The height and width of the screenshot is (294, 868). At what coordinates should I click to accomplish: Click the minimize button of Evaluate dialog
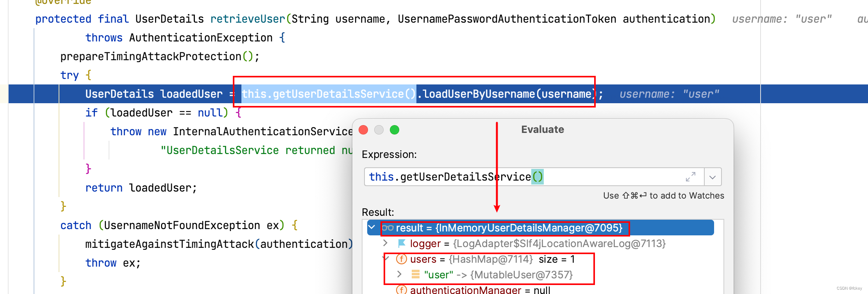(x=379, y=130)
